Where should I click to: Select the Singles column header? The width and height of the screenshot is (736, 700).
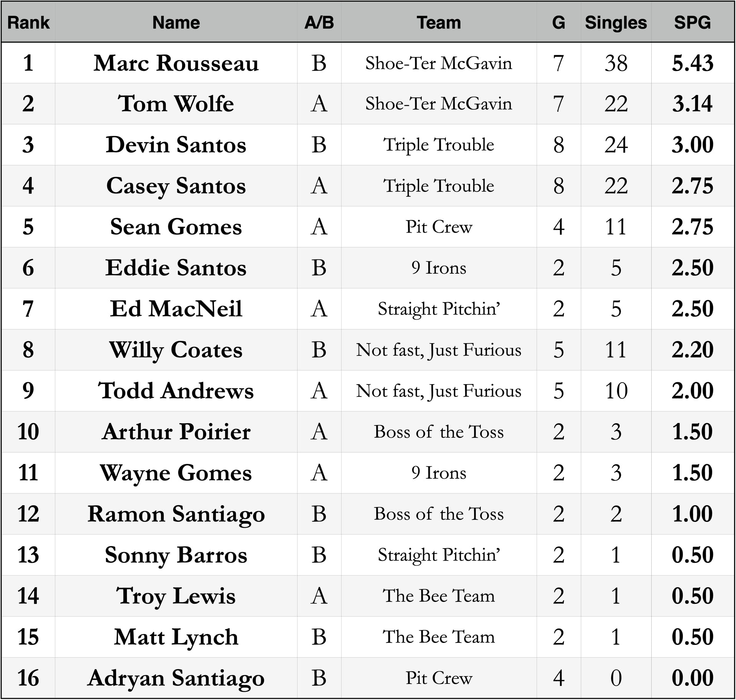pyautogui.click(x=616, y=23)
